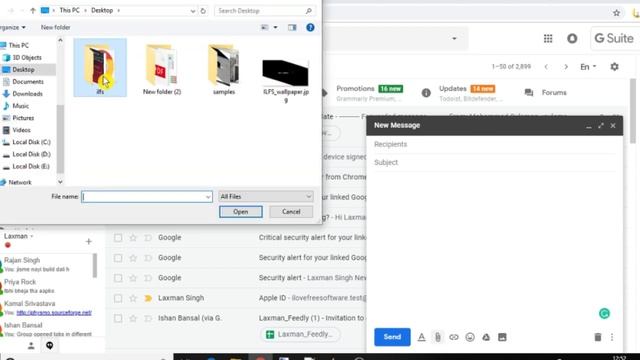
Task: Go up one folder level
Action: click(33, 11)
